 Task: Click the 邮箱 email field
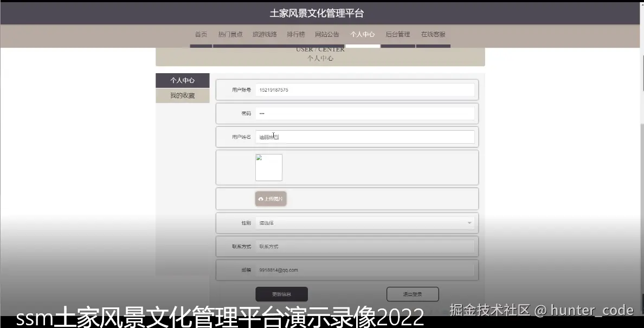coord(365,270)
